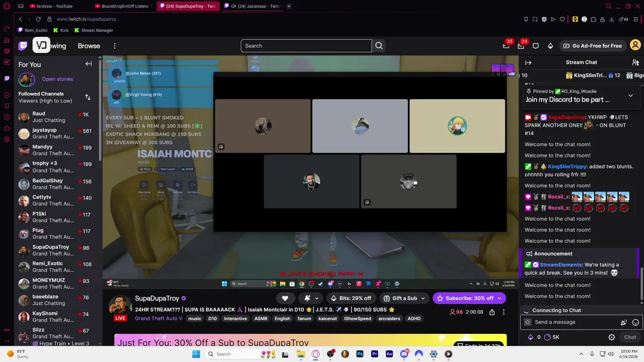Open the Windows Start menu
The image size is (644, 362).
(196, 354)
